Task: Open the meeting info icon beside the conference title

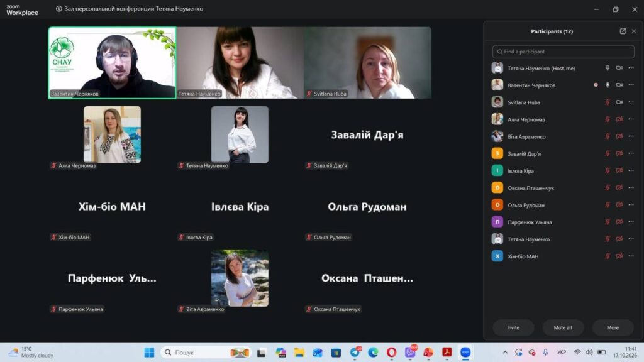Action: coord(58,9)
